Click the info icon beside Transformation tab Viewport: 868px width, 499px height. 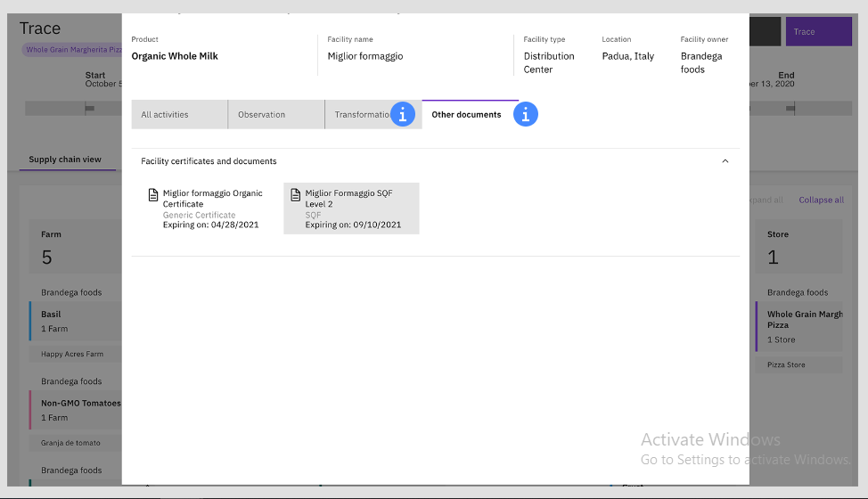403,115
